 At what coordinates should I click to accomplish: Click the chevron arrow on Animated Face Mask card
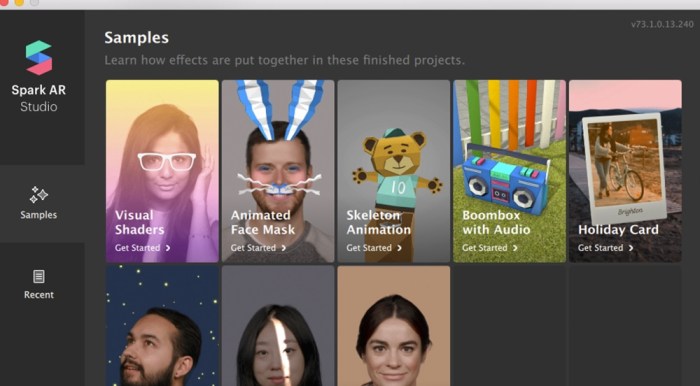283,248
